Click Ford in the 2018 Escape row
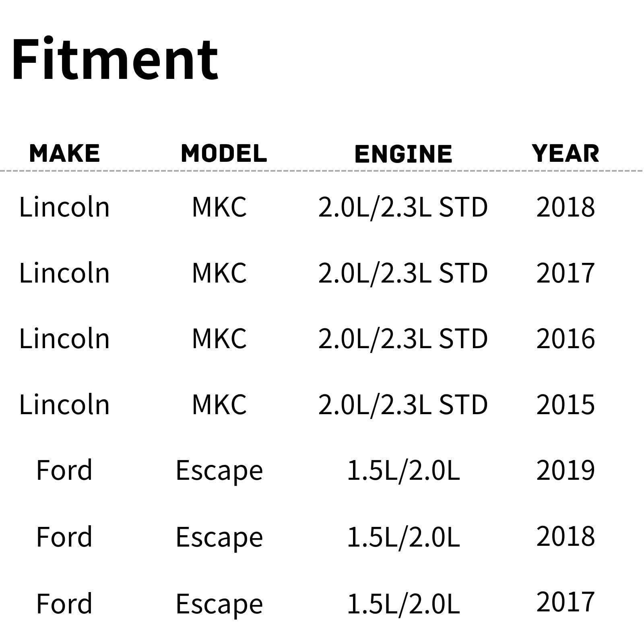644x644 pixels. pos(64,537)
